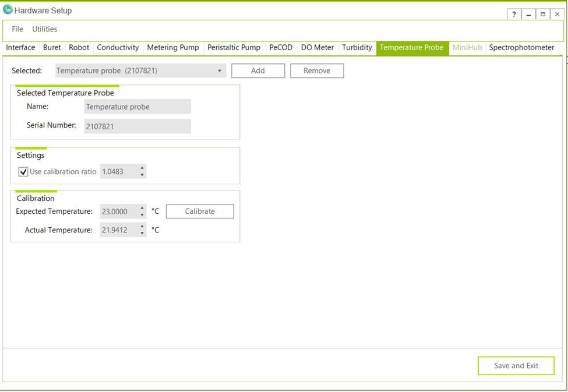Click the Hardware Setup app logo icon
Image resolution: width=568 pixels, height=392 pixels.
(8, 10)
